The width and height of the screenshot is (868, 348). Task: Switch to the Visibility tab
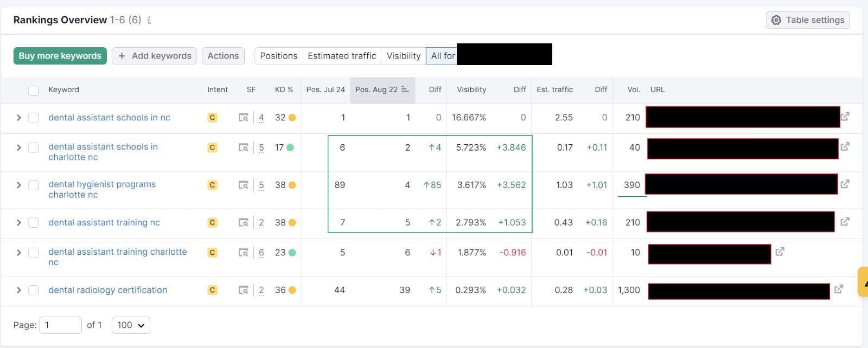403,56
